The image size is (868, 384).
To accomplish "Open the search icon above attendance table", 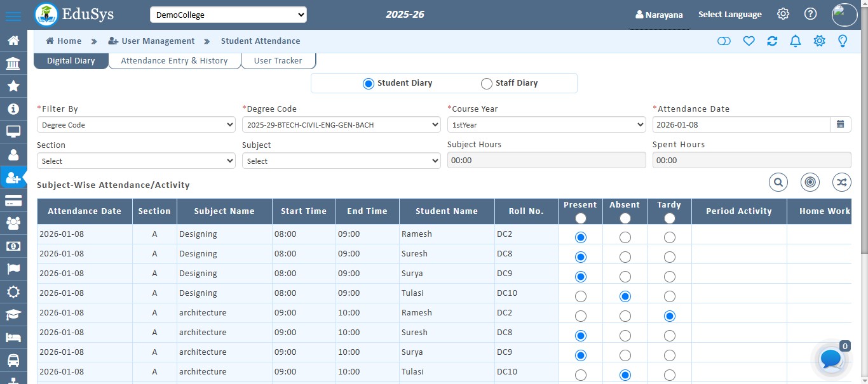I will pos(778,182).
